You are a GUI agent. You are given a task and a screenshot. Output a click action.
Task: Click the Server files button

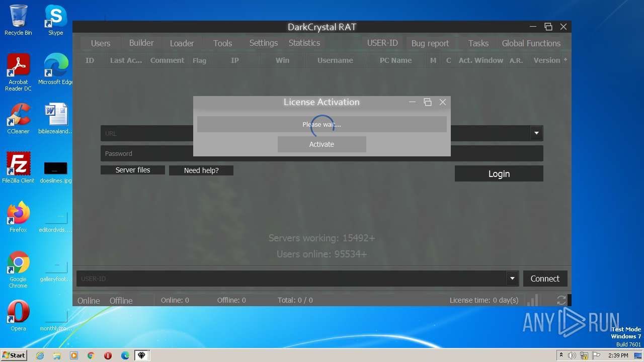tap(133, 170)
